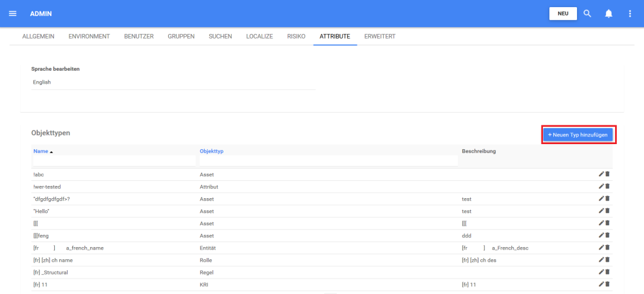Click the Regel object type cell
The height and width of the screenshot is (294, 644).
point(207,272)
